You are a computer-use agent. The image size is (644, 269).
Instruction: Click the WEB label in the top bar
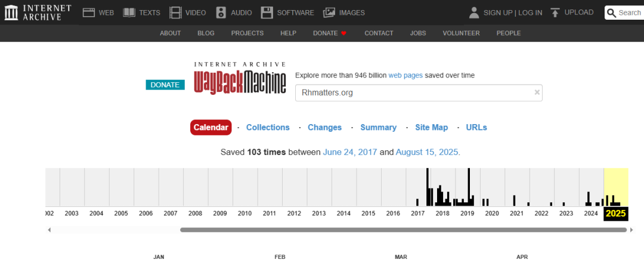(x=106, y=13)
